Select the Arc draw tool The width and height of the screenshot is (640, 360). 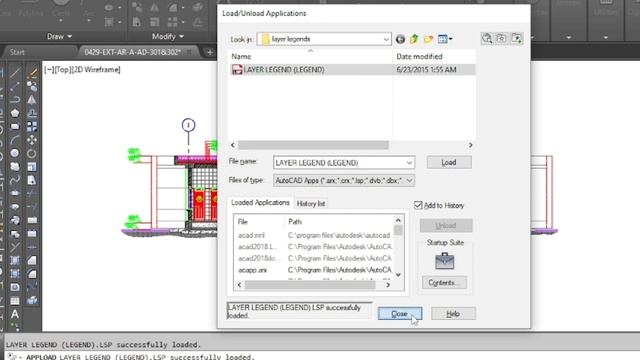tap(15, 140)
